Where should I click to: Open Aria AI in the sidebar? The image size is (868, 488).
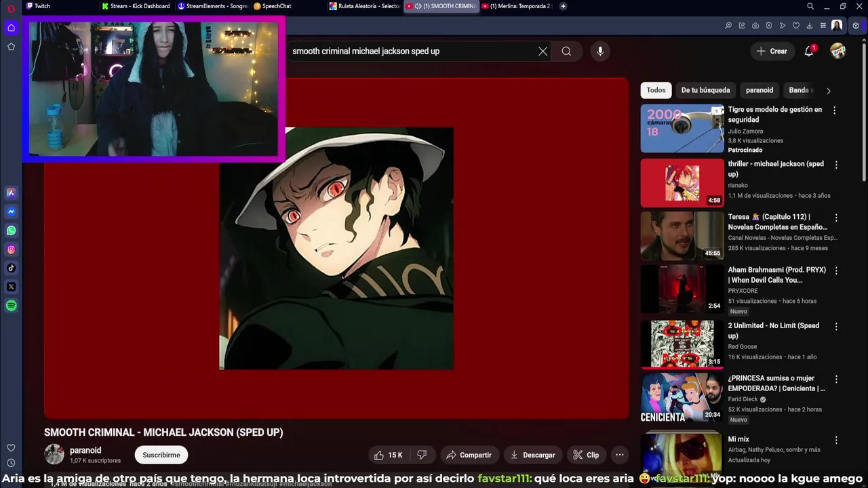coord(11,192)
